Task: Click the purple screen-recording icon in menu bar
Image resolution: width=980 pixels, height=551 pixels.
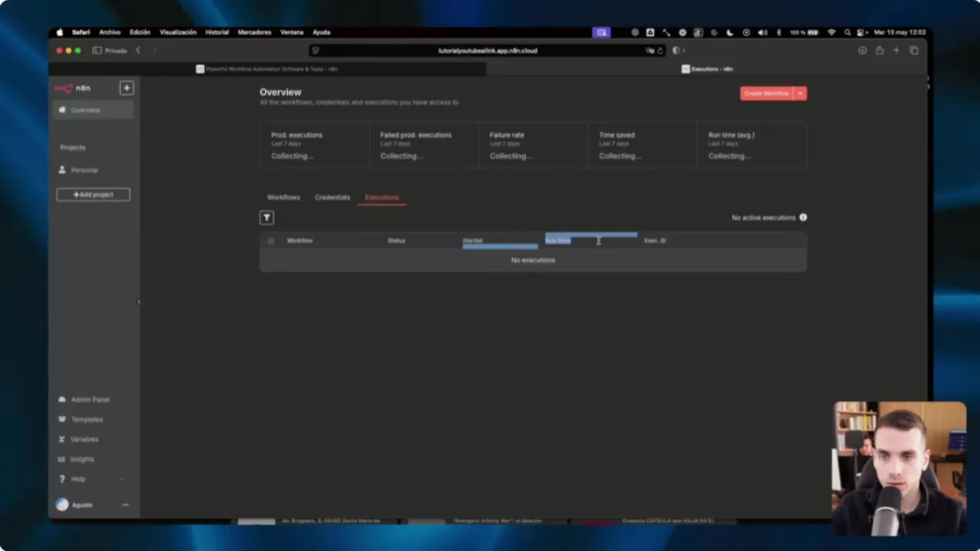Action: point(602,32)
